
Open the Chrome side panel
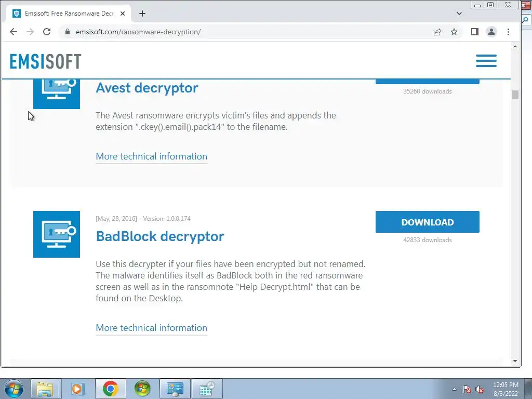pos(475,32)
